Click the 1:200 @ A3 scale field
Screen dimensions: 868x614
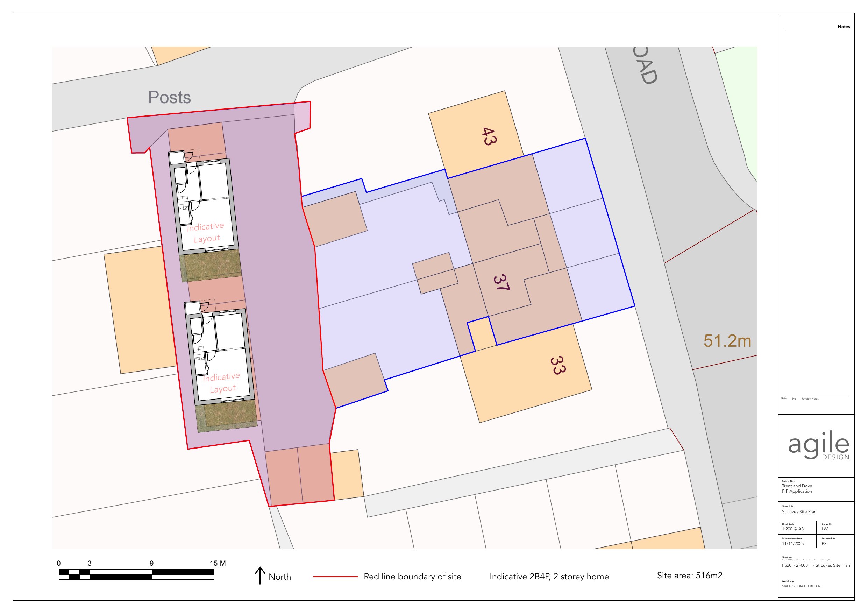click(x=793, y=529)
